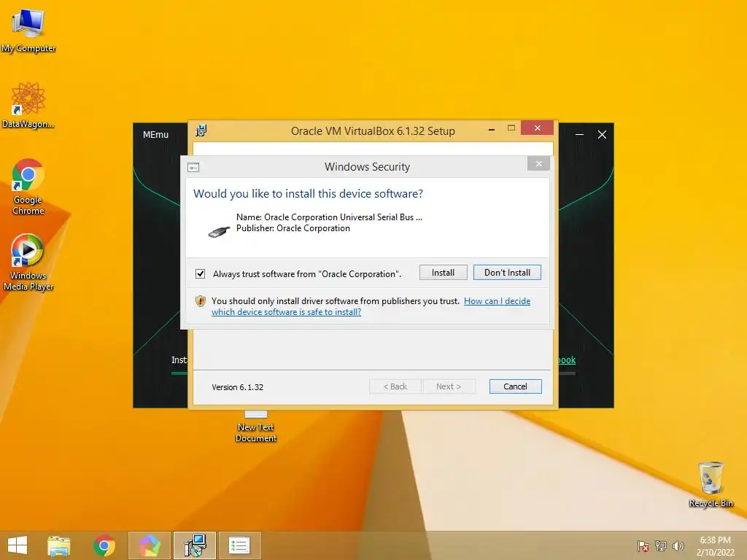Open the Recycle Bin
This screenshot has height=560, width=747.
coord(711,485)
